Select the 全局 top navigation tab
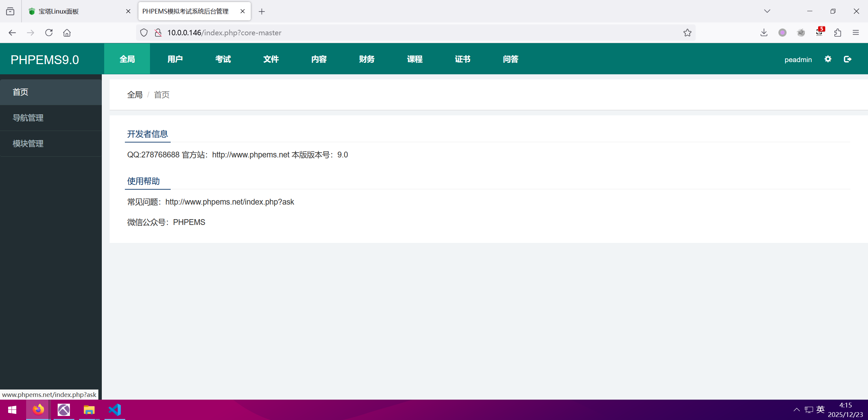The width and height of the screenshot is (868, 420). click(x=127, y=59)
